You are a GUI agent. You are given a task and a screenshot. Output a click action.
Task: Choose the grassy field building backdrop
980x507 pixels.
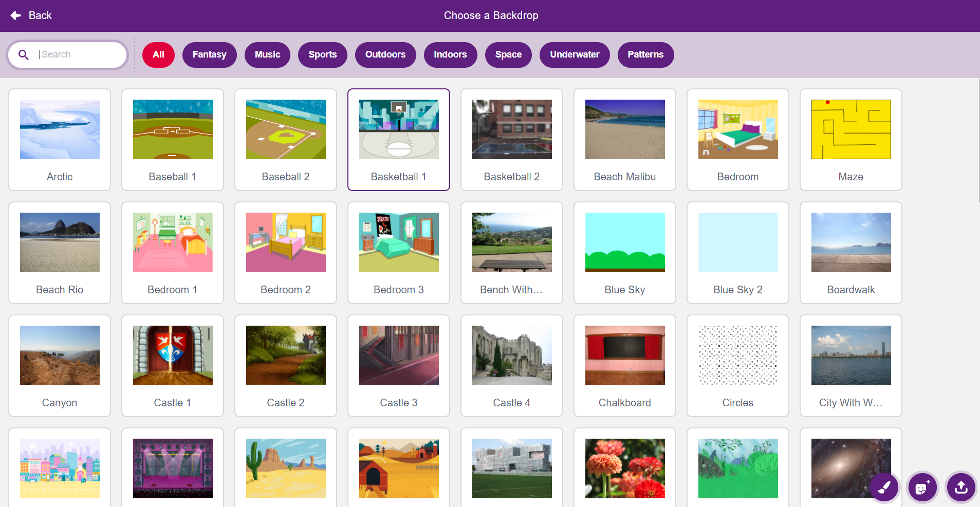click(x=512, y=468)
